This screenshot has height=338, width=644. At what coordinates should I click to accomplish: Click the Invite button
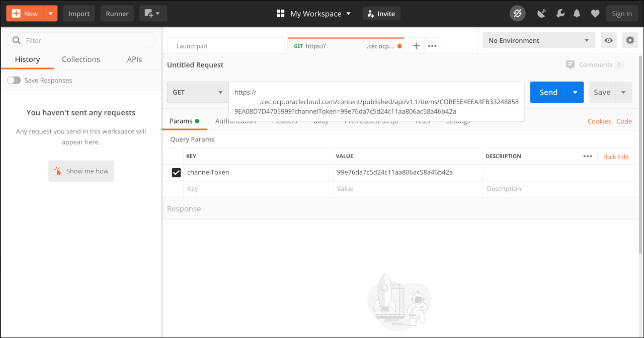[x=381, y=14]
